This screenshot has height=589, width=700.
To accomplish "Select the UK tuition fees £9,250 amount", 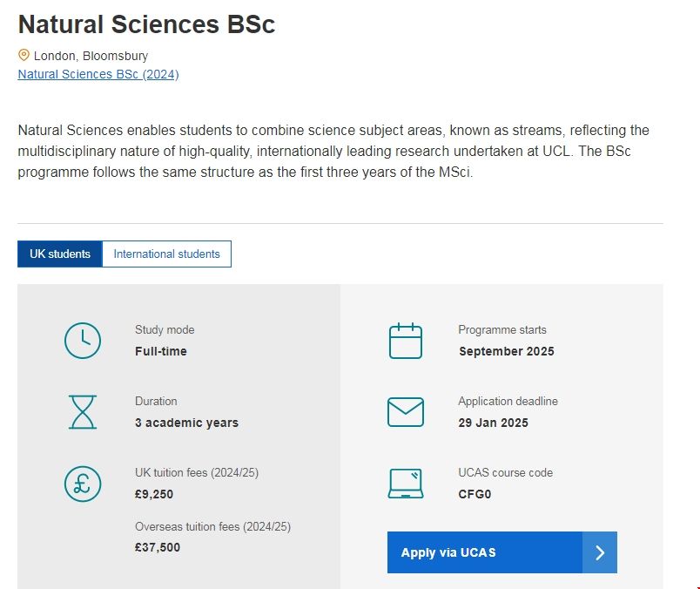I will click(x=154, y=494).
